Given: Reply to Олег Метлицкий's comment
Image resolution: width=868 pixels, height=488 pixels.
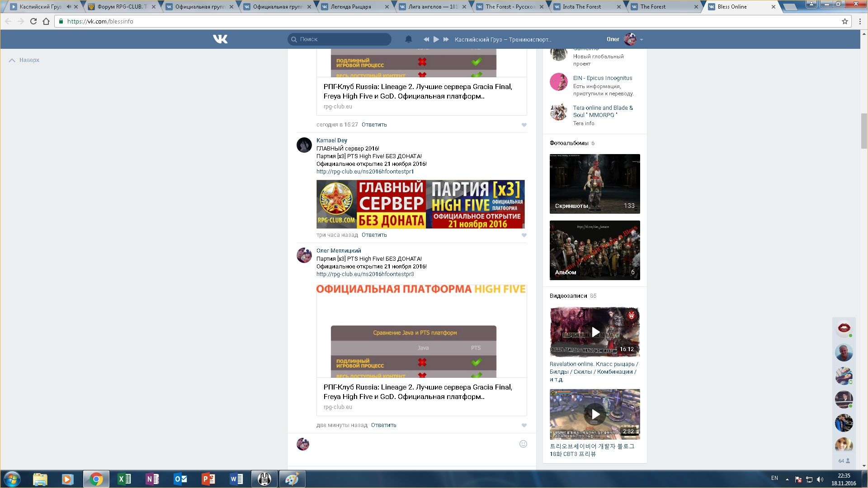Looking at the screenshot, I should 383,425.
